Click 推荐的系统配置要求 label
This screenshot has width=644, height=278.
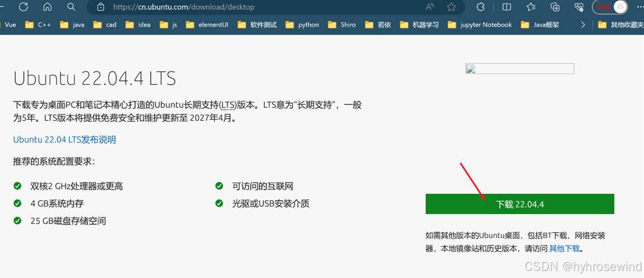pos(54,162)
